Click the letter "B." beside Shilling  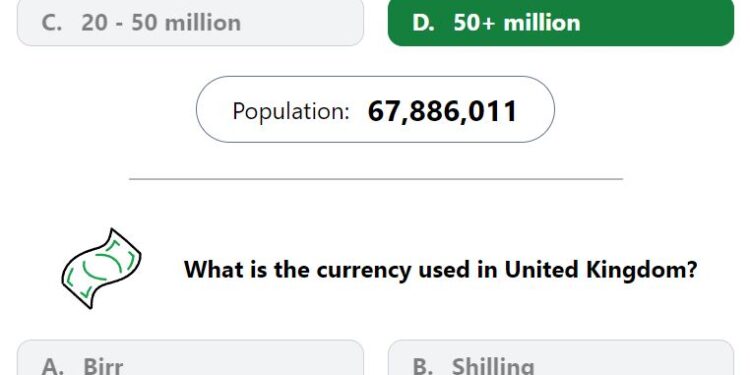tap(423, 366)
